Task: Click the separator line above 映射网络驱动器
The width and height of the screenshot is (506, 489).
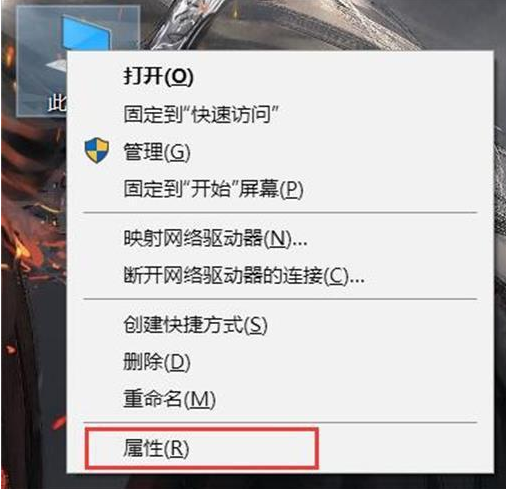Action: [x=280, y=212]
